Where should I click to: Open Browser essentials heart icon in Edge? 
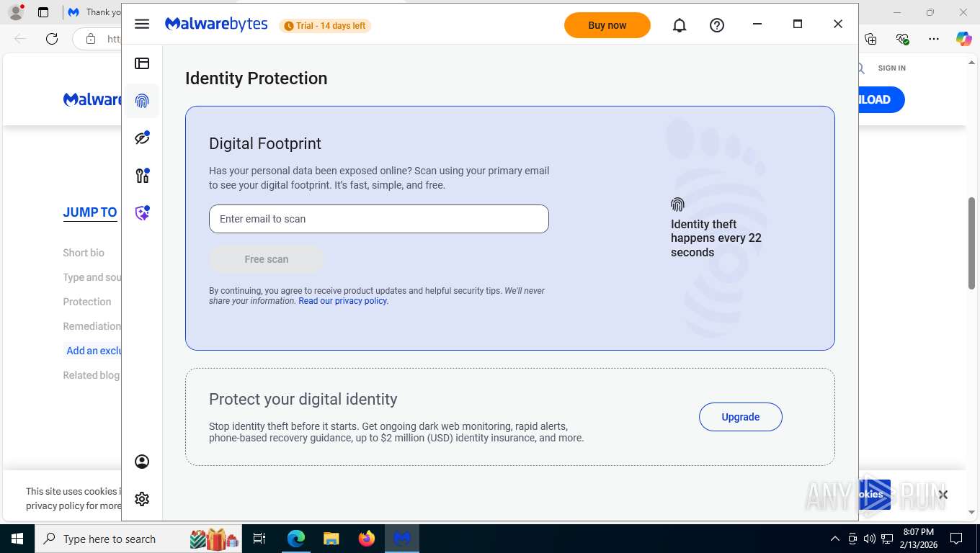coord(902,39)
